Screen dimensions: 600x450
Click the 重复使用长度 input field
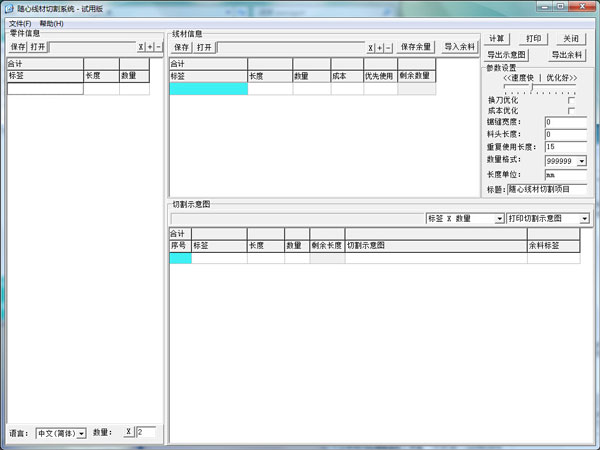pos(566,147)
